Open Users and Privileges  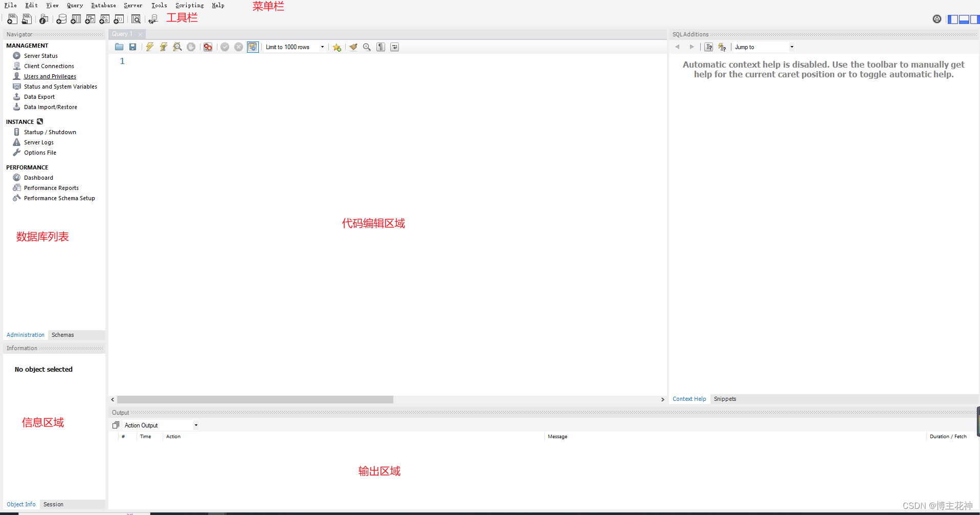[50, 76]
